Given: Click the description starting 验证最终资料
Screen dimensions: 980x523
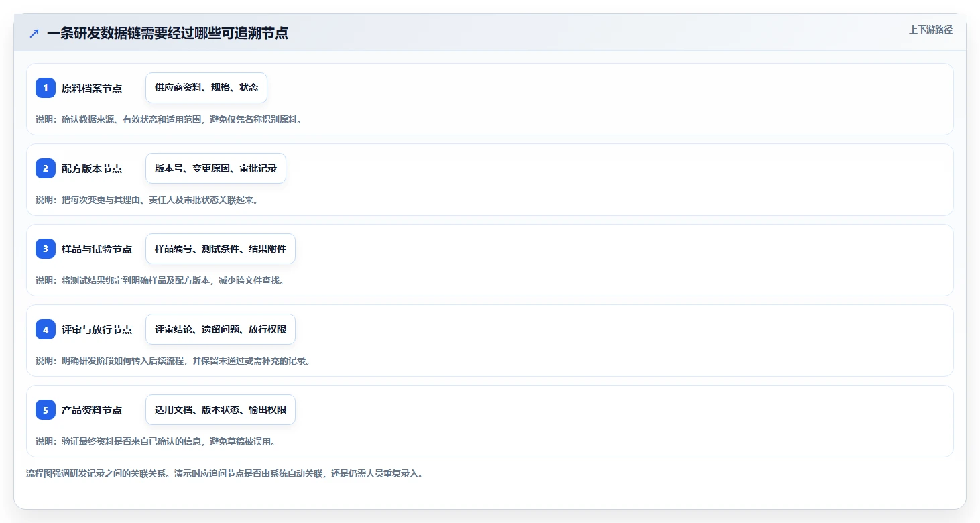Looking at the screenshot, I should pos(156,441).
